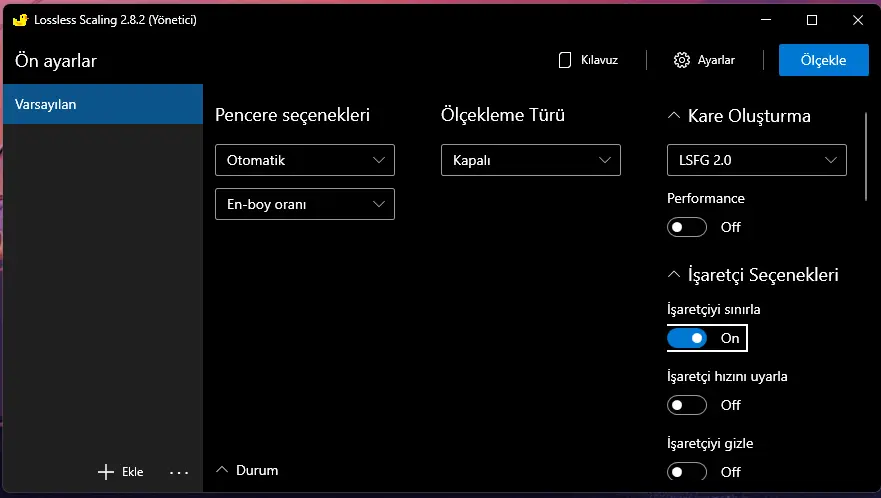The width and height of the screenshot is (881, 498).
Task: Enable İşaretçiyi gizle toggle
Action: click(687, 472)
